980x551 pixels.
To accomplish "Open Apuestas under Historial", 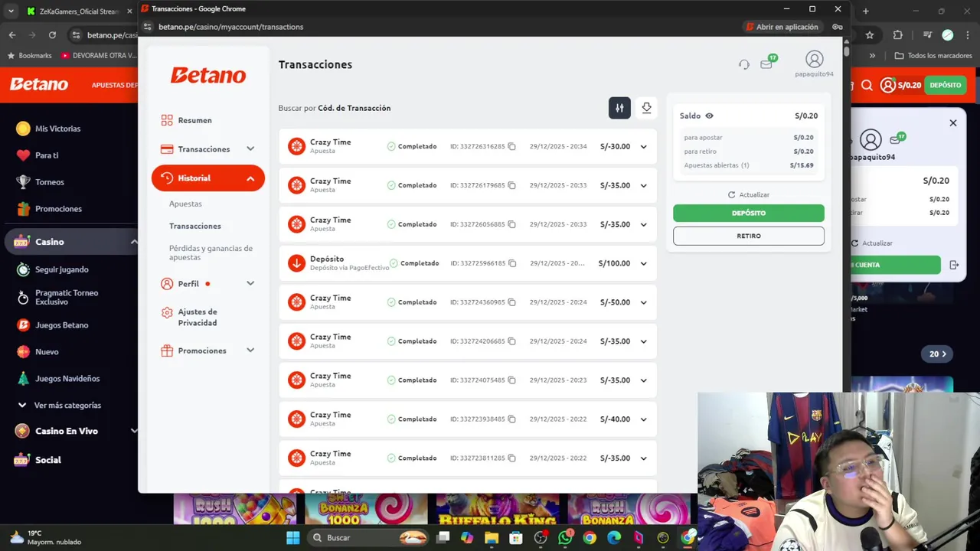I will tap(185, 204).
